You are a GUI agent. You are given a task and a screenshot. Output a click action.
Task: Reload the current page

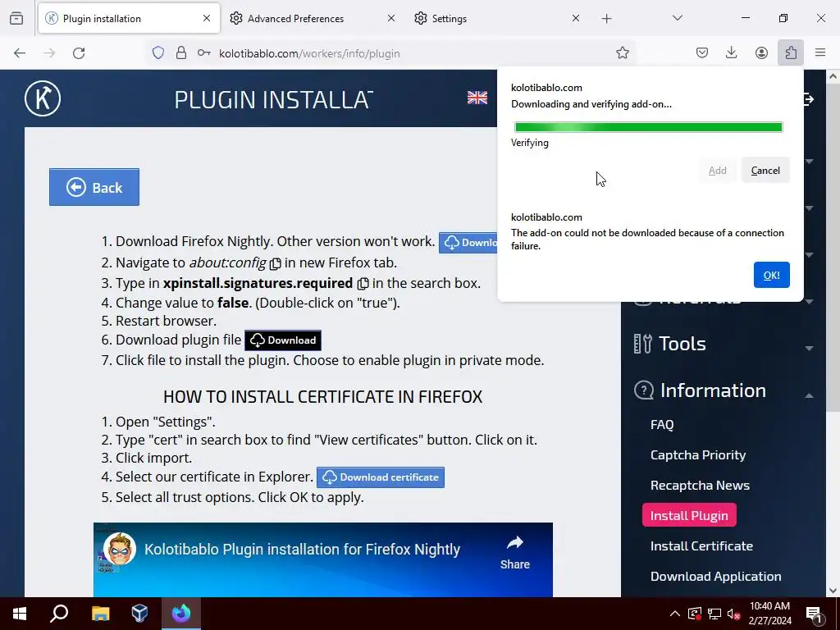79,53
